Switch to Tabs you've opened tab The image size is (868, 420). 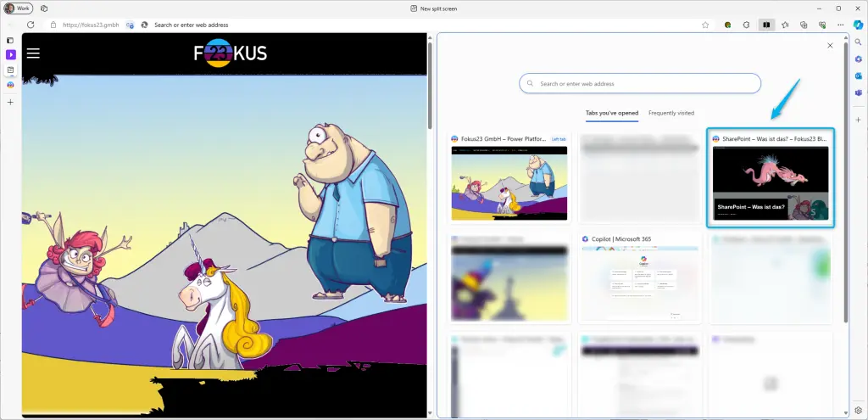pos(612,113)
